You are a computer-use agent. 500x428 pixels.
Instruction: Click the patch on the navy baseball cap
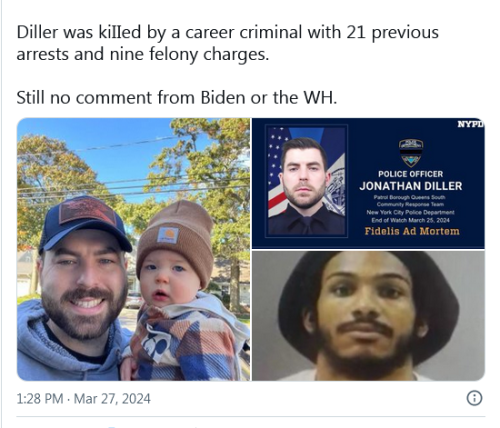[88, 210]
